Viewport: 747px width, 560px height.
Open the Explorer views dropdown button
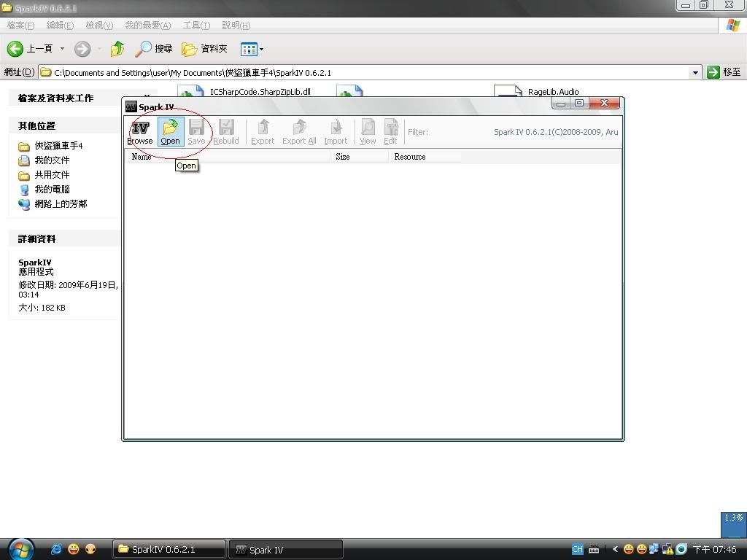tap(261, 50)
